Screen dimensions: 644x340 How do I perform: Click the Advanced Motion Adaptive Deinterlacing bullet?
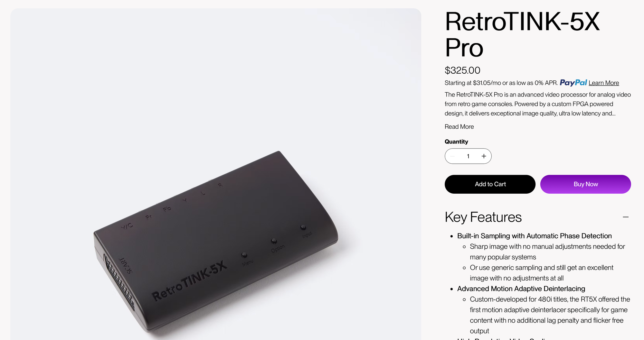pos(521,289)
